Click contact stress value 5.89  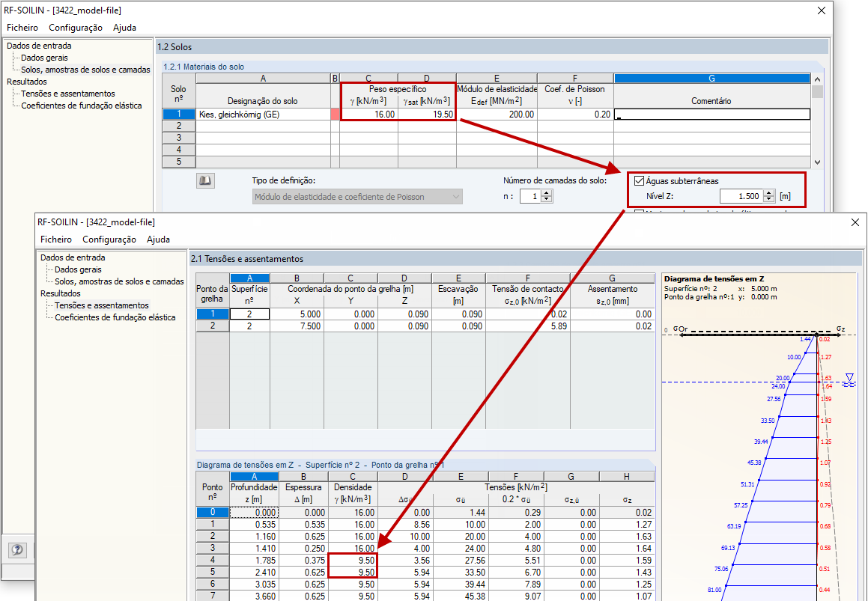coord(527,326)
